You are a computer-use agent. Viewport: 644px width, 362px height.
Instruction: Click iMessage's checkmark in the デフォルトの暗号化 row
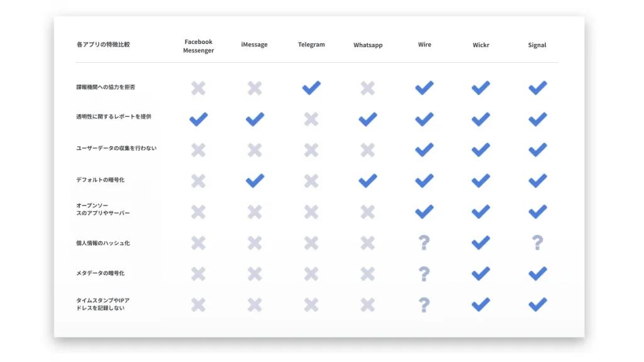tap(255, 180)
